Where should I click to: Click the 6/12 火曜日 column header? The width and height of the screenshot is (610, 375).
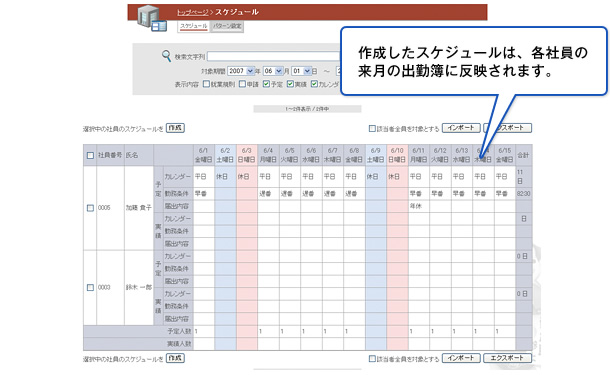pos(440,155)
